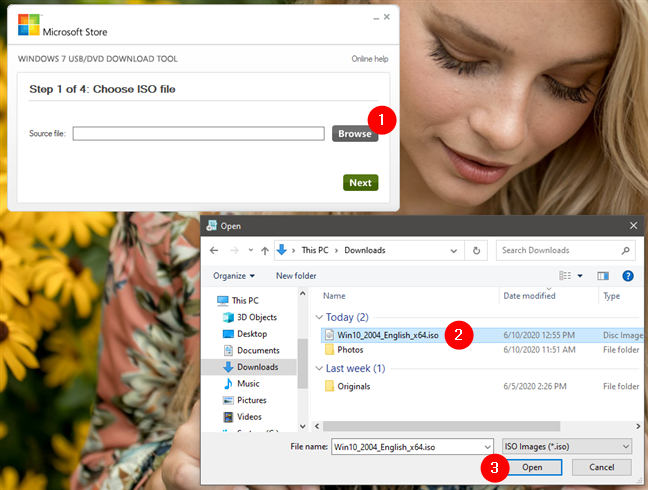The height and width of the screenshot is (490, 648).
Task: Close the Open dialog
Action: (633, 226)
